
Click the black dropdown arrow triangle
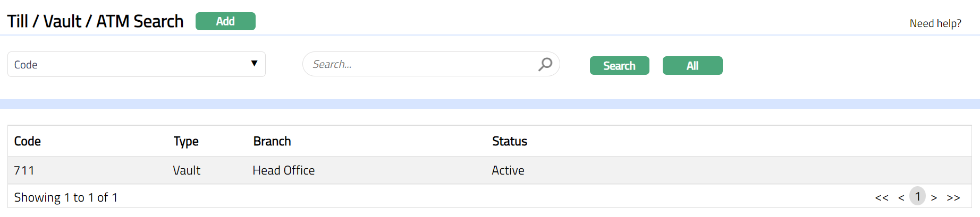point(254,64)
